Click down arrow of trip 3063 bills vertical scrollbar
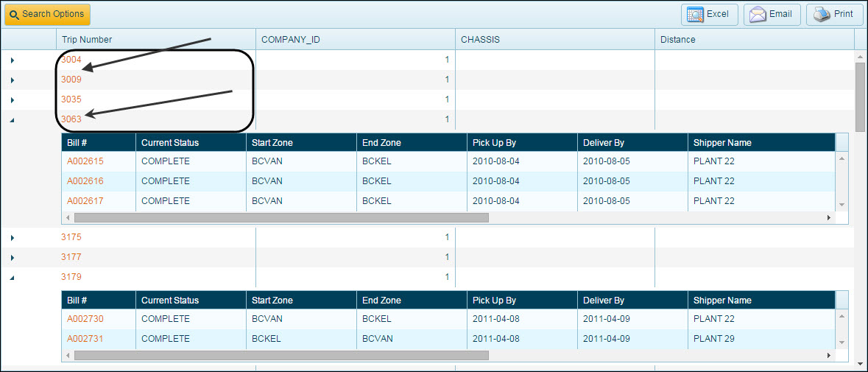This screenshot has height=372, width=868. pos(841,205)
